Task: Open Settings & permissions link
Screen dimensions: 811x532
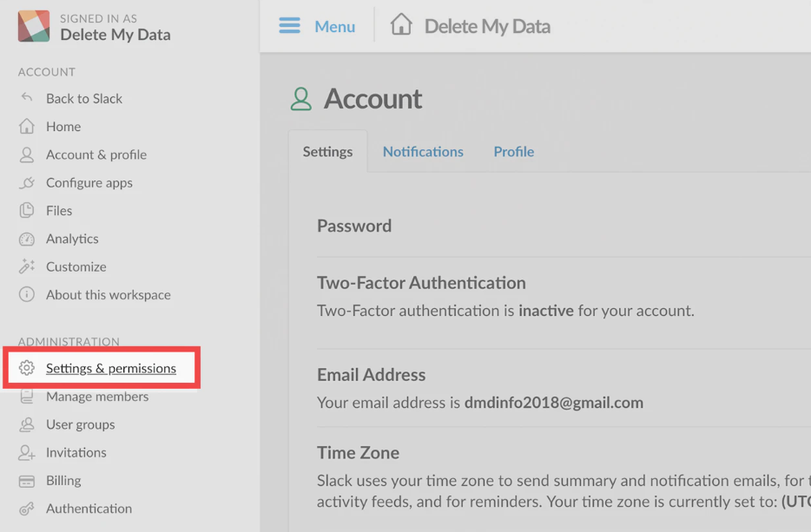Action: pos(111,368)
